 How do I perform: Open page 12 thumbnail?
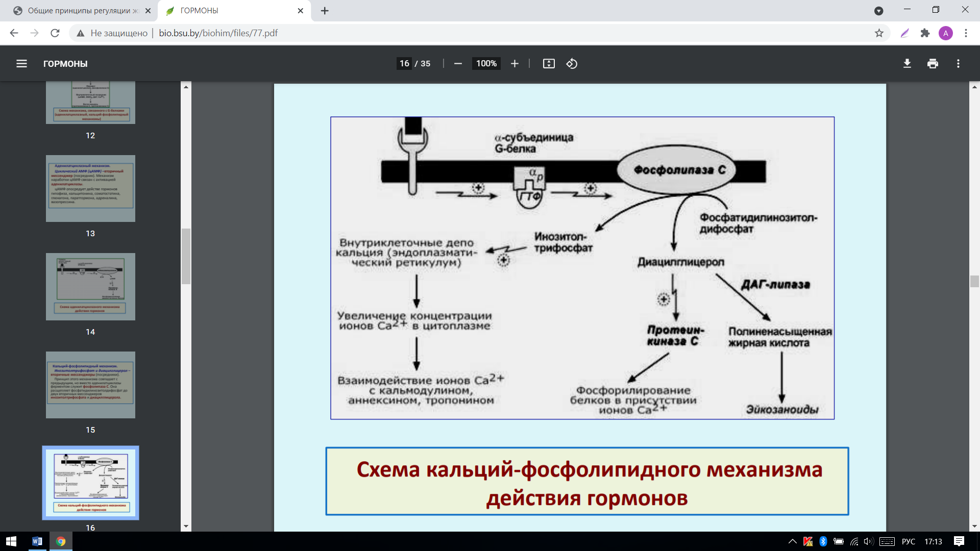[x=90, y=103]
